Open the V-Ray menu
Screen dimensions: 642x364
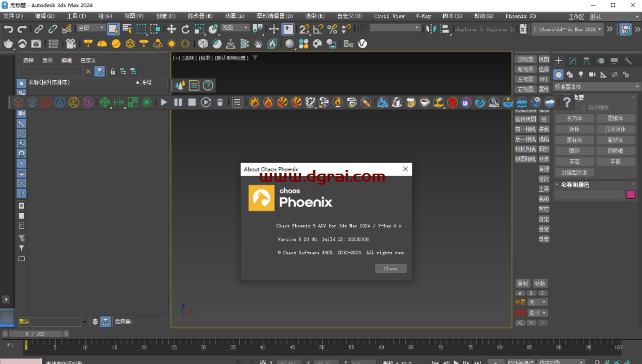click(x=423, y=17)
